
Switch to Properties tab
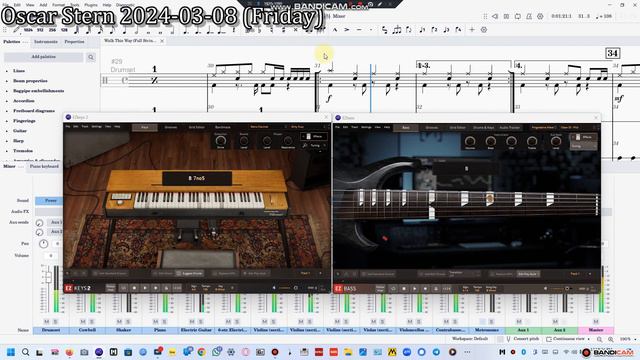coord(74,42)
